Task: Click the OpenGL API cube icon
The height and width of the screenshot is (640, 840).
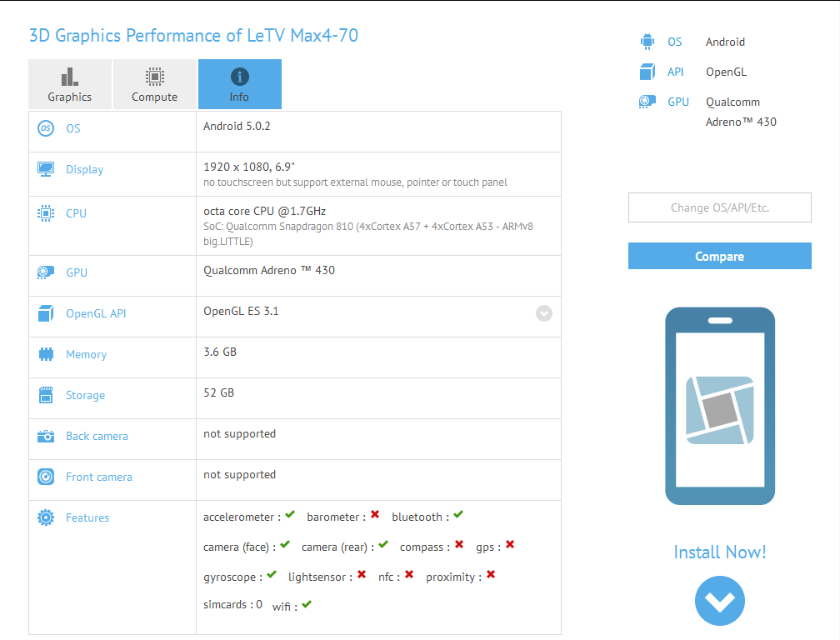Action: coord(46,313)
